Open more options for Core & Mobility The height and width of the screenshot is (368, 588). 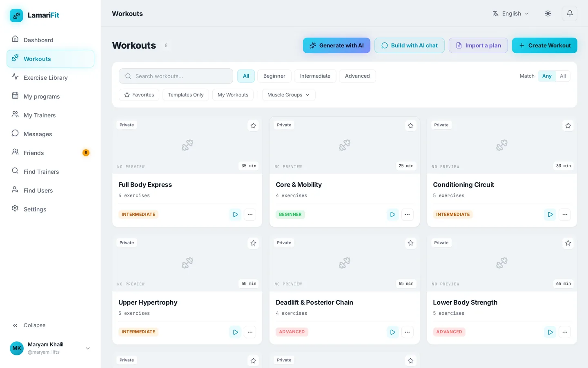(x=408, y=214)
